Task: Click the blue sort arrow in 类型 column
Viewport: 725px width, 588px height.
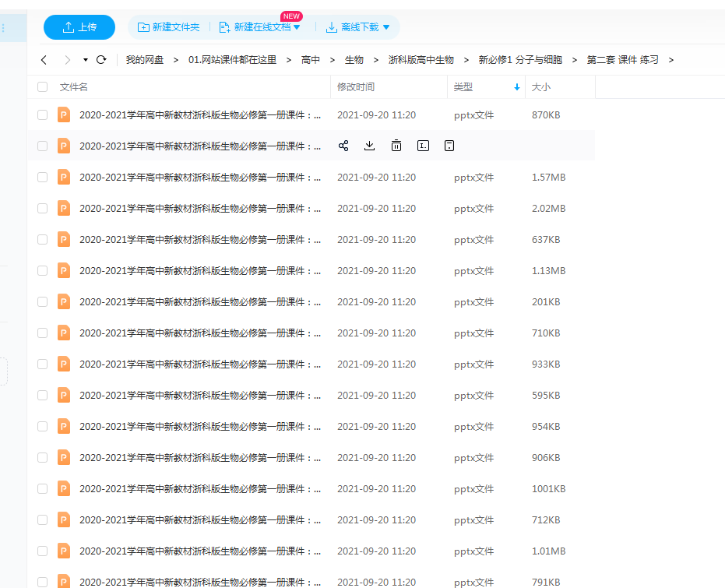Action: 517,87
